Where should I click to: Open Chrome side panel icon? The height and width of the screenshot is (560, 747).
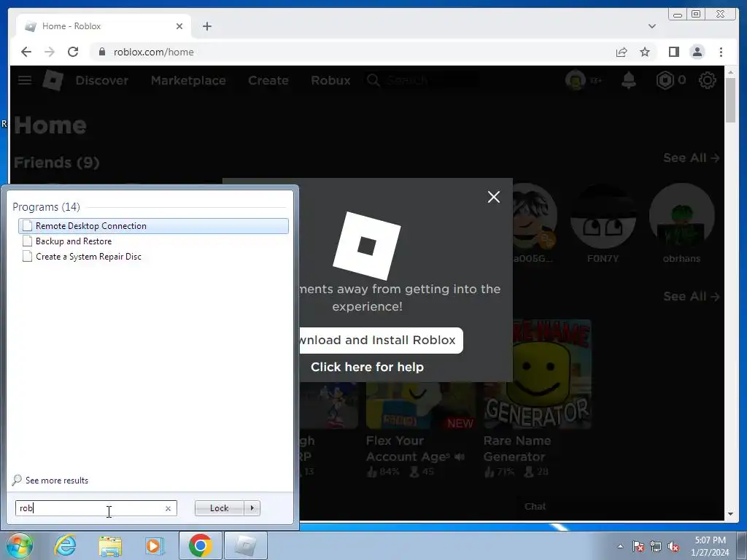click(x=673, y=52)
